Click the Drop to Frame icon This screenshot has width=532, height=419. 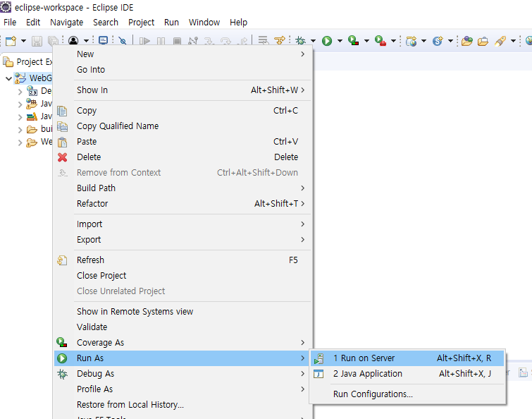coord(264,41)
